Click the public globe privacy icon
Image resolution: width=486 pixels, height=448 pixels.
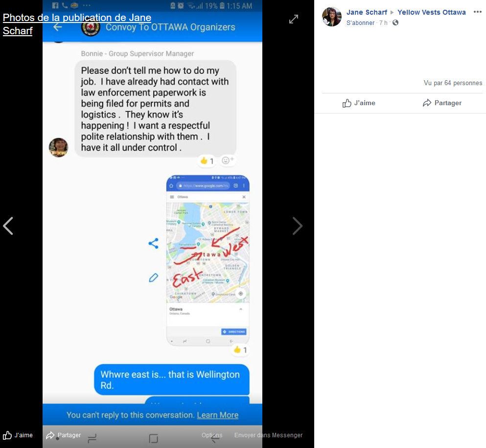(395, 22)
